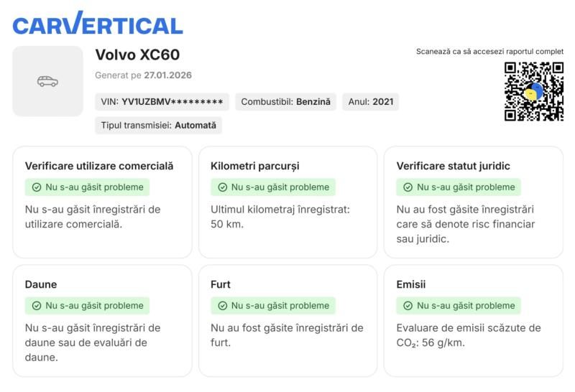This screenshot has height=392, width=575.
Task: Click the Emisii section heading
Action: pyautogui.click(x=411, y=284)
